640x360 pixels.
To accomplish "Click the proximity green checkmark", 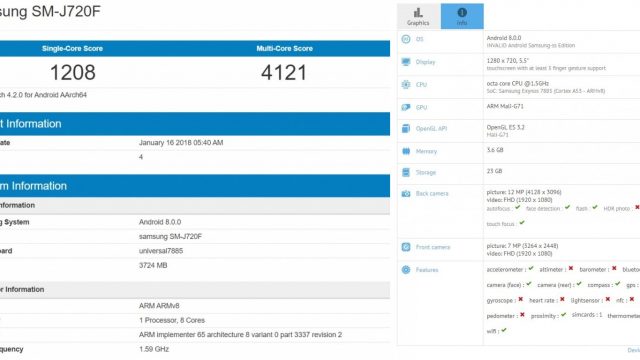I will click(563, 315).
